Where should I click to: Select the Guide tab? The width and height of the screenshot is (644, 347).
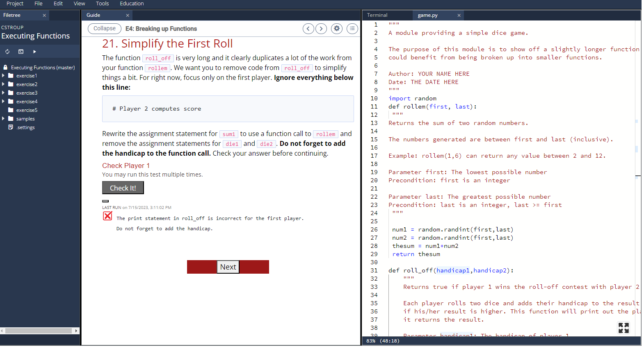click(x=93, y=15)
